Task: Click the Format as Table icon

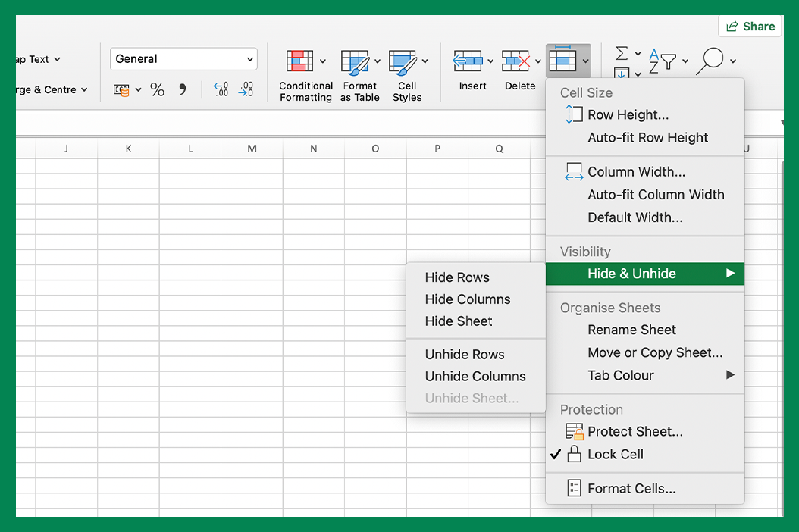Action: (354, 61)
